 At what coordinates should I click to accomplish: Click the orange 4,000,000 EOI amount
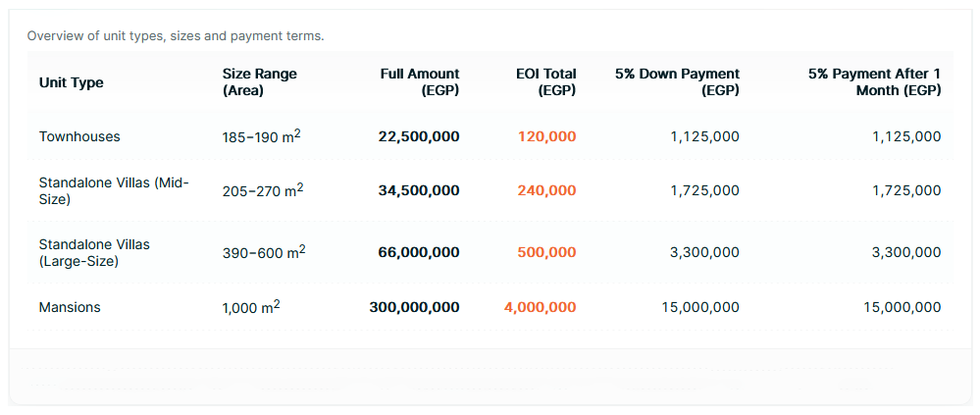point(540,307)
